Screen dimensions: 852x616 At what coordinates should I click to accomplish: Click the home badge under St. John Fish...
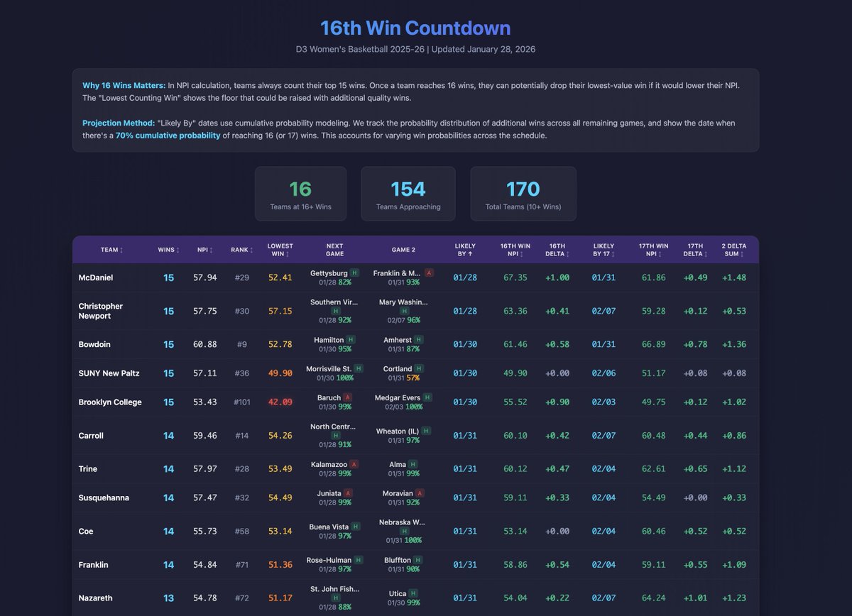click(335, 598)
